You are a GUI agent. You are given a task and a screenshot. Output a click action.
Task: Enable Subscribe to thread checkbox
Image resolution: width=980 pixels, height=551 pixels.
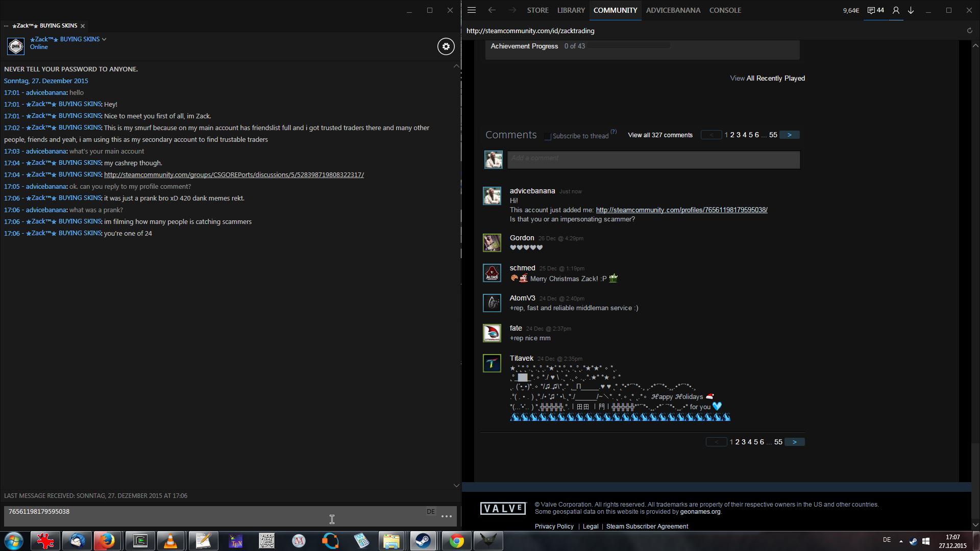point(548,136)
